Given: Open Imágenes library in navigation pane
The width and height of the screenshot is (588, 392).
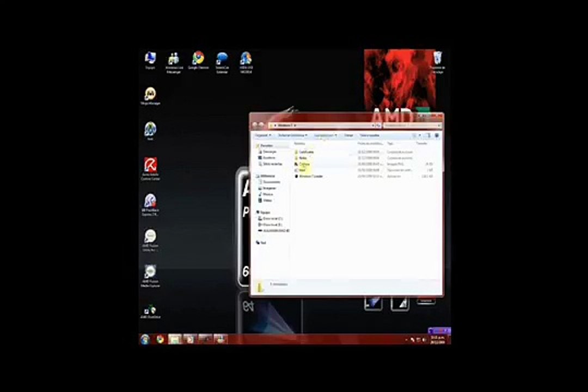Looking at the screenshot, I should coord(267,188).
